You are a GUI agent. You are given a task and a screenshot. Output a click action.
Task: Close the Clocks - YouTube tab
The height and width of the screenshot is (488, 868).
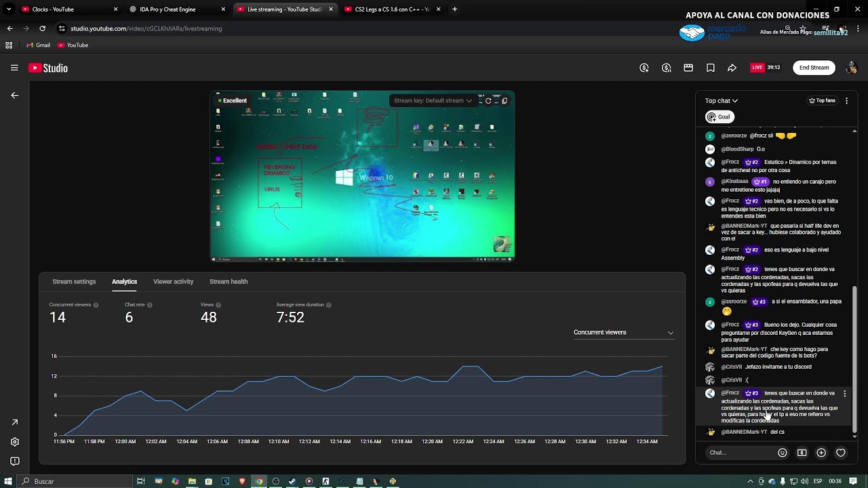(115, 9)
